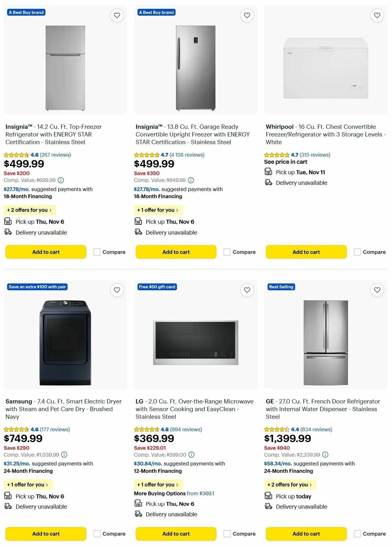The image size is (392, 547).
Task: Click the heart icon on the LG microwave
Action: [x=247, y=290]
